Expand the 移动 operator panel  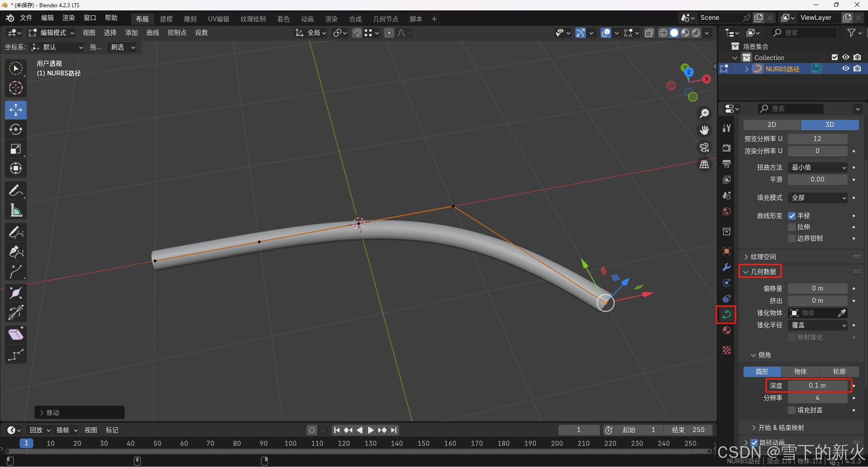coord(79,413)
